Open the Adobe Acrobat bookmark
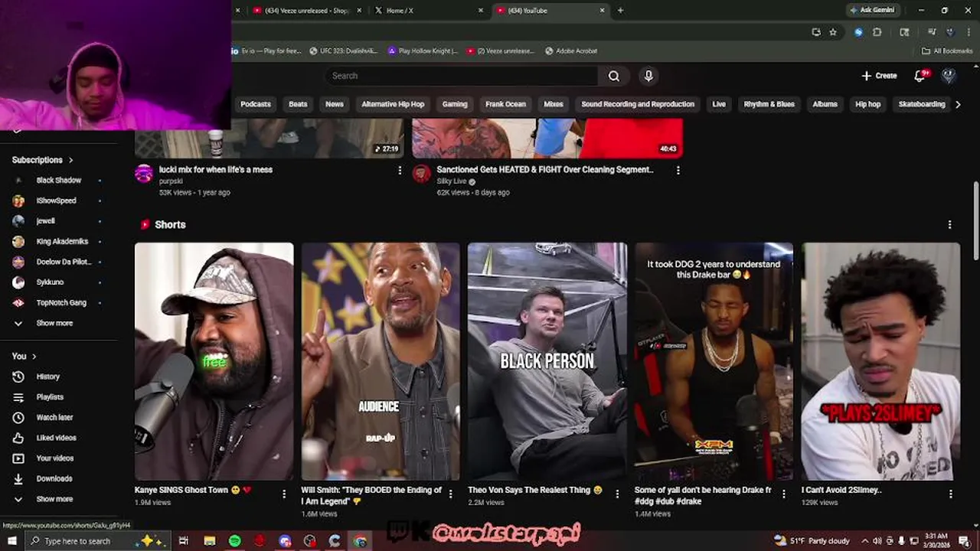The width and height of the screenshot is (980, 551). coord(571,51)
